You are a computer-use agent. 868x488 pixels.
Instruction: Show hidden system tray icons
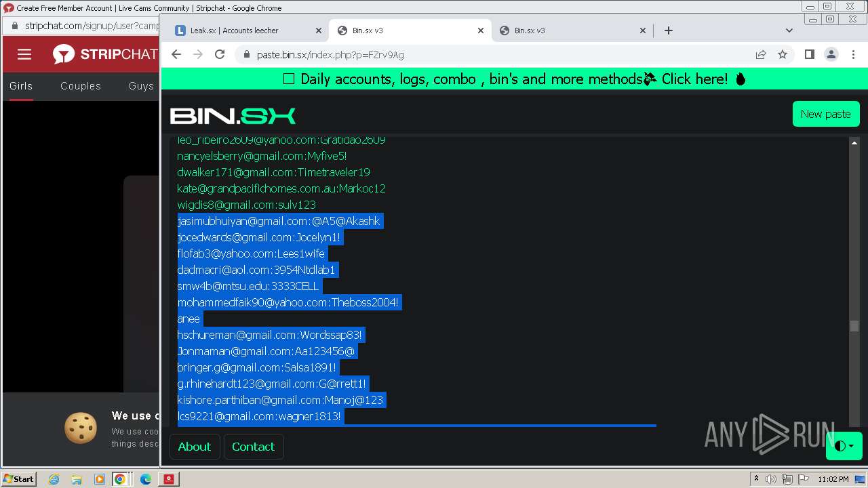pos(756,479)
